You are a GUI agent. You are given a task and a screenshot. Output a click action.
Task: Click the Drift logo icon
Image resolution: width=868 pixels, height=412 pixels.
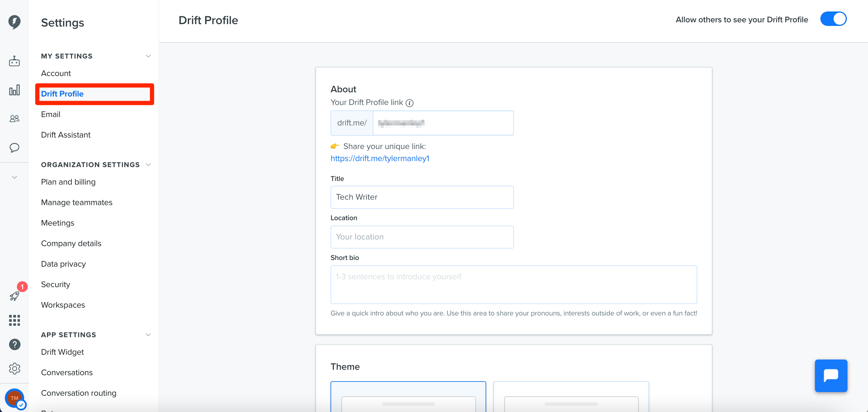[x=14, y=22]
